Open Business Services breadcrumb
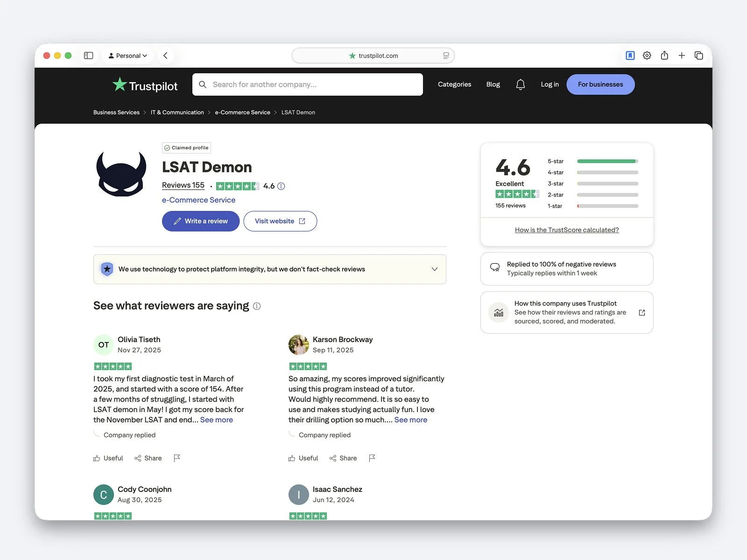The height and width of the screenshot is (560, 747). (116, 112)
